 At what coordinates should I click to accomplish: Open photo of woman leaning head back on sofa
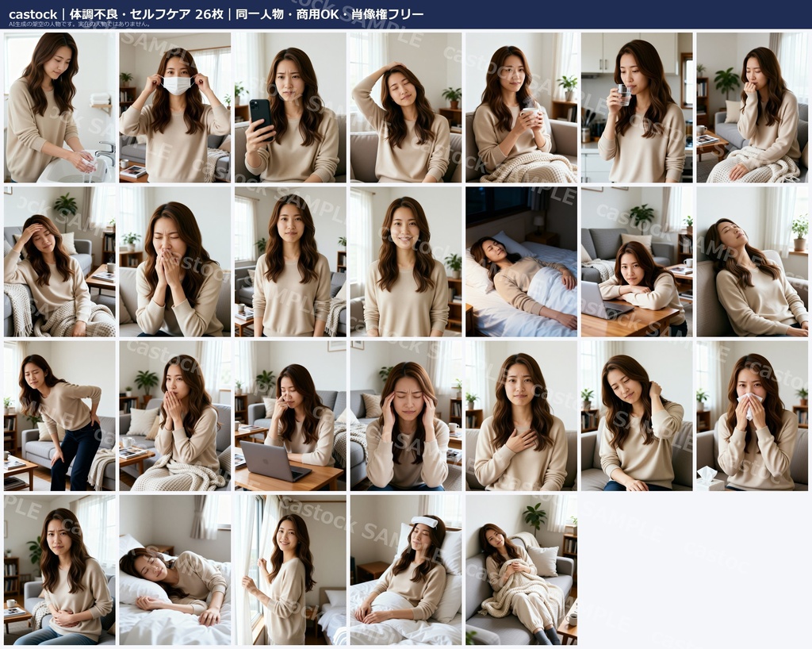coord(752,262)
